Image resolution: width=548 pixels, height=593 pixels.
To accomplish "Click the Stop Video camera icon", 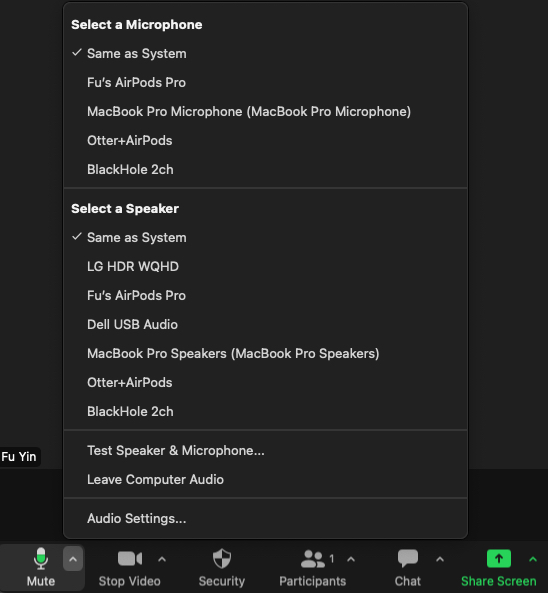I will click(130, 559).
